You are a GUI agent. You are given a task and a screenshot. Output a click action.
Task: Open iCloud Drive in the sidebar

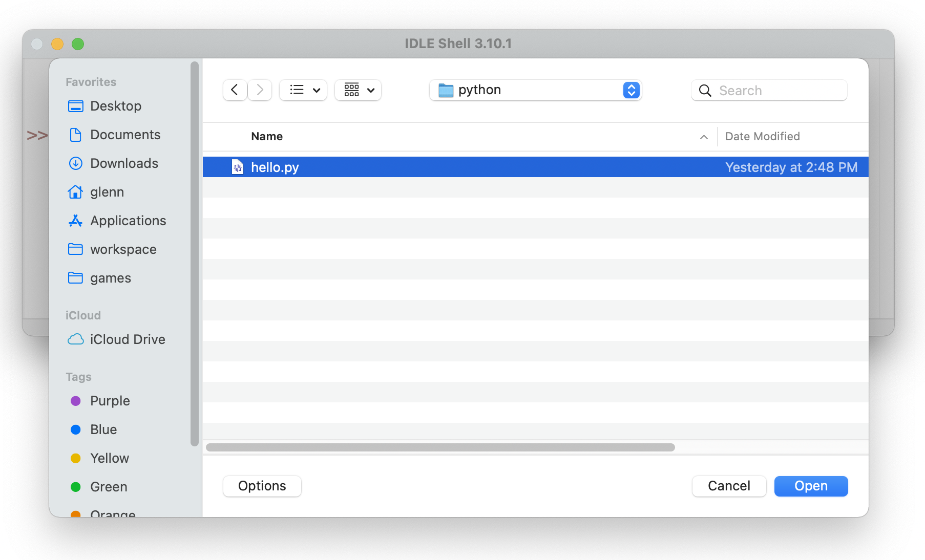pos(128,339)
